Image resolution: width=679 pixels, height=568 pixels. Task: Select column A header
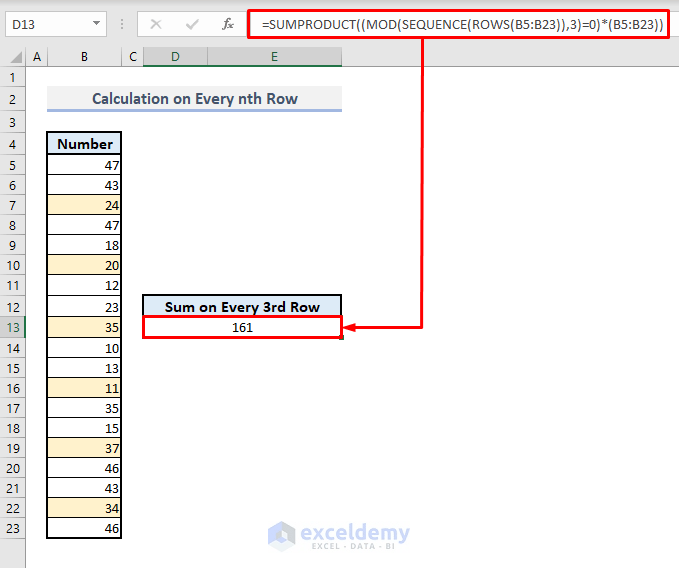[37, 57]
